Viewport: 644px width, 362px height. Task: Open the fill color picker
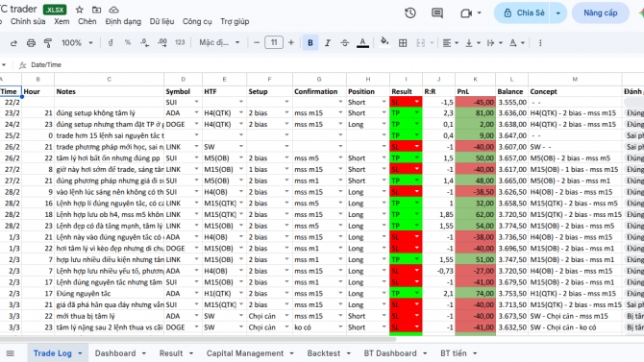[x=384, y=42]
